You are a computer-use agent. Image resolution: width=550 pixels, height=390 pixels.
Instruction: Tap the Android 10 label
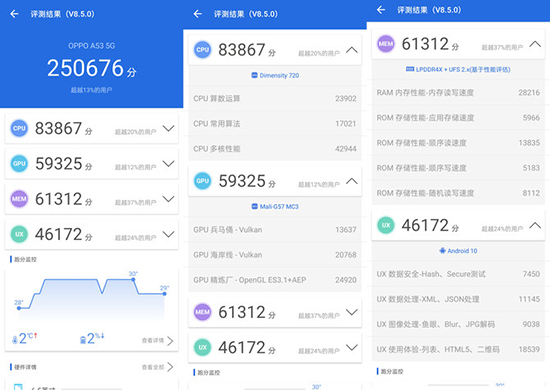point(458,251)
